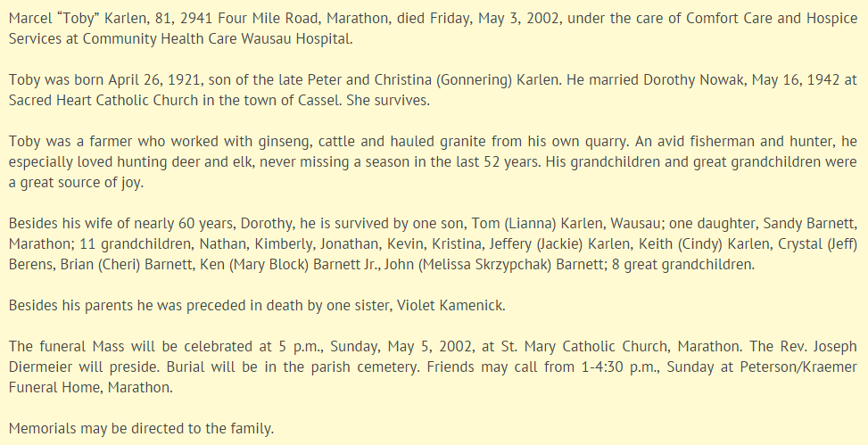Click "Memorials may be directed to the family"
Image resolution: width=868 pixels, height=445 pixels.
(141, 428)
